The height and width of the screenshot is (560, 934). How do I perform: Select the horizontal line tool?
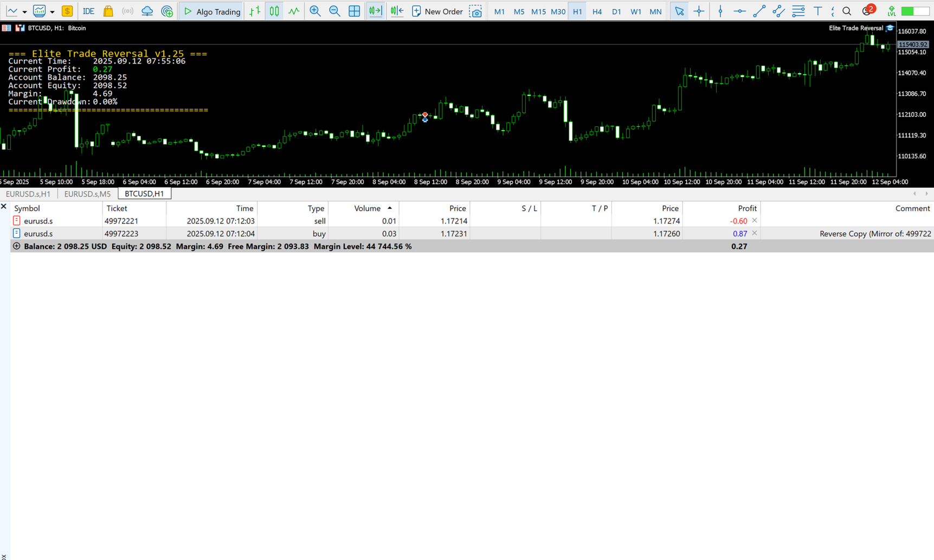[x=739, y=11]
